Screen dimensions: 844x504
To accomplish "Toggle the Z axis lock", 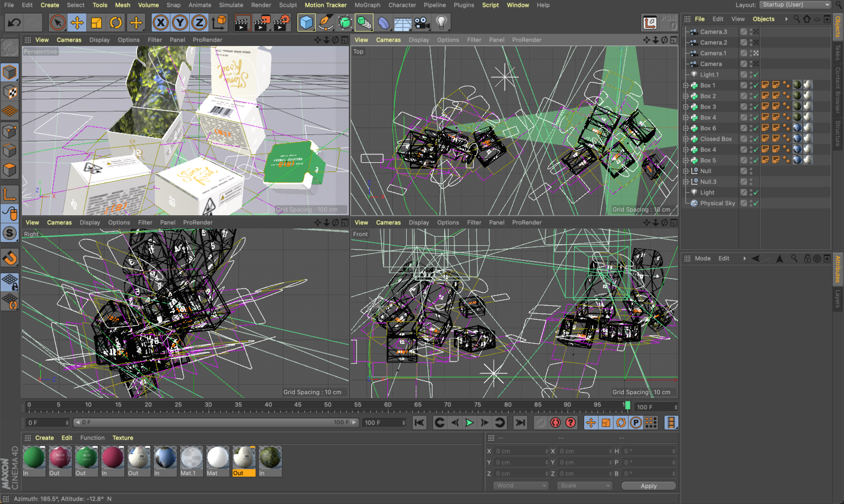I will (x=199, y=23).
